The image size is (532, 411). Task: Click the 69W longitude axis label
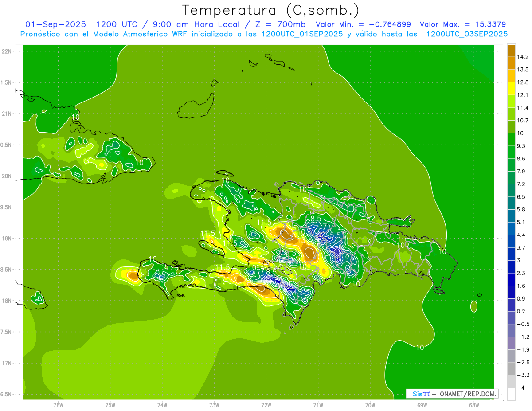coord(422,405)
